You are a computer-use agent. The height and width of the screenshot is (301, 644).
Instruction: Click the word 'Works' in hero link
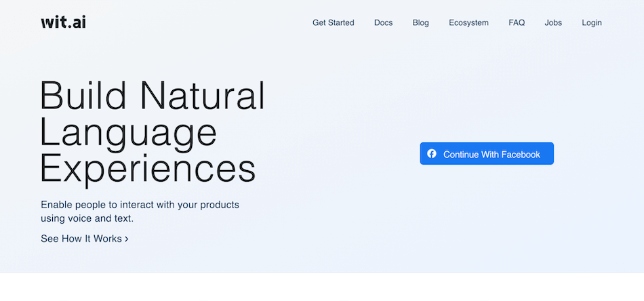108,239
